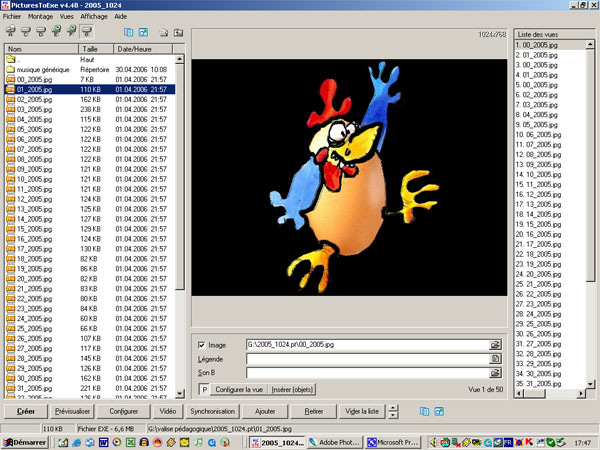Click the Prévisualiser button
600x450 pixels.
click(x=72, y=411)
